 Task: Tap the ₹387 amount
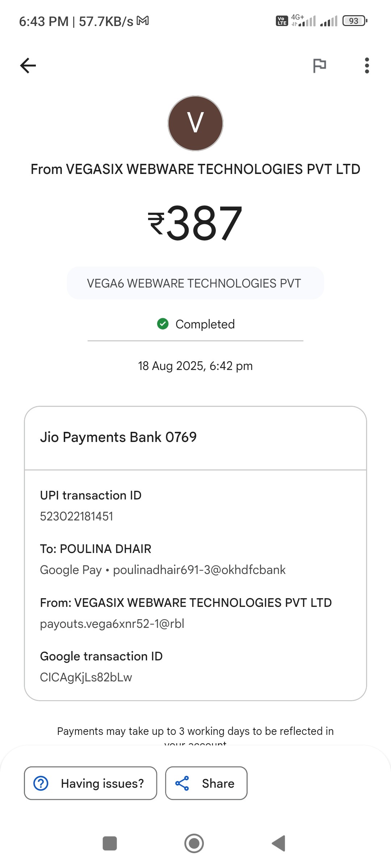(195, 223)
